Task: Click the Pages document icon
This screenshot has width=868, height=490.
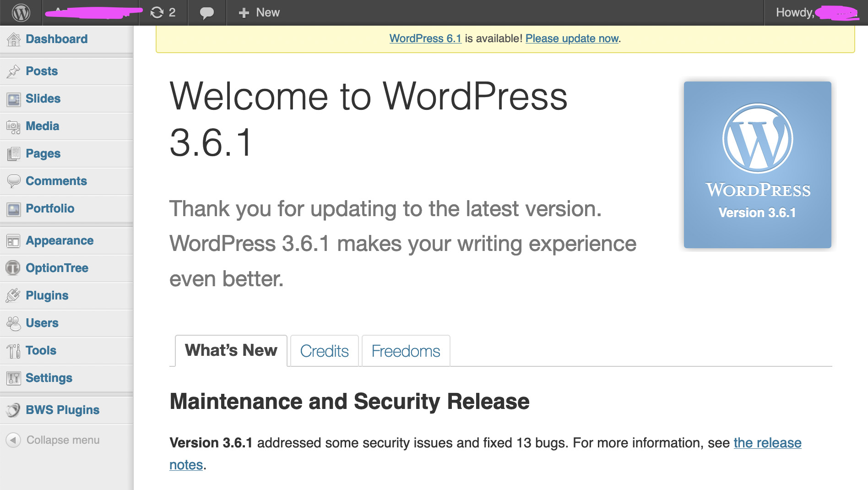Action: [14, 154]
